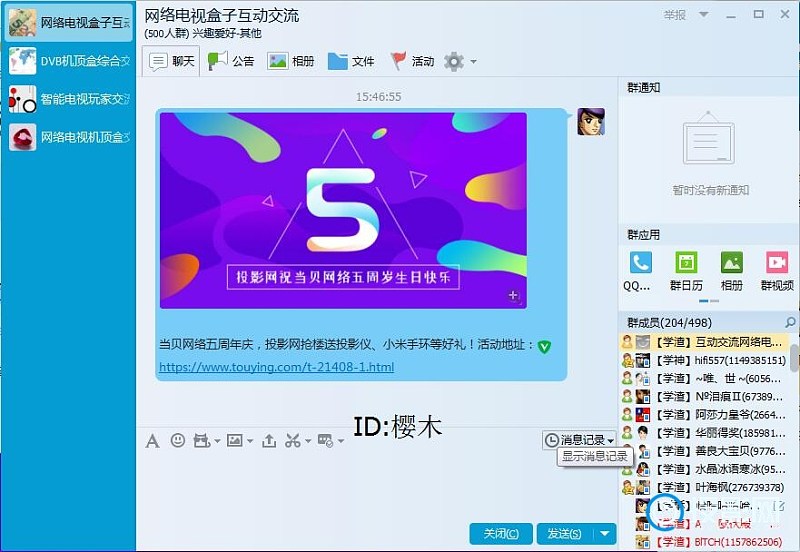The image size is (800, 552).
Task: Expand the dropdown after the last toolbar icon
Action: (x=341, y=441)
